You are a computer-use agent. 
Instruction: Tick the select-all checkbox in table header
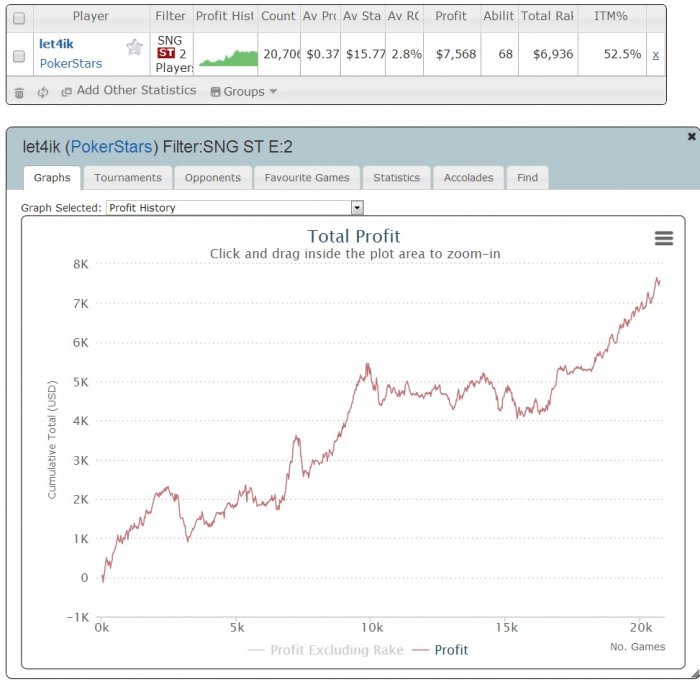pyautogui.click(x=19, y=17)
